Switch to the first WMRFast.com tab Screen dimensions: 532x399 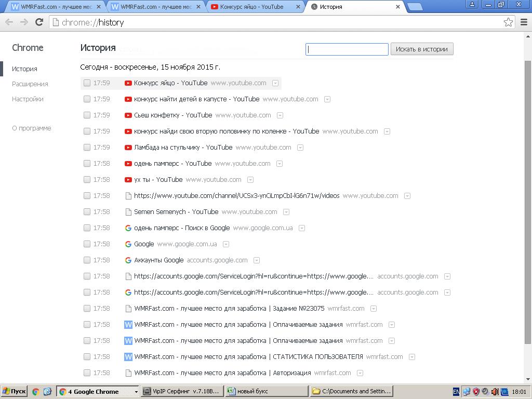(54, 7)
